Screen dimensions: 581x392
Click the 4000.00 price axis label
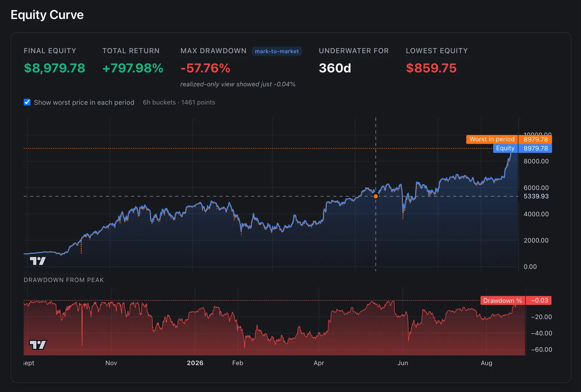[536, 214]
